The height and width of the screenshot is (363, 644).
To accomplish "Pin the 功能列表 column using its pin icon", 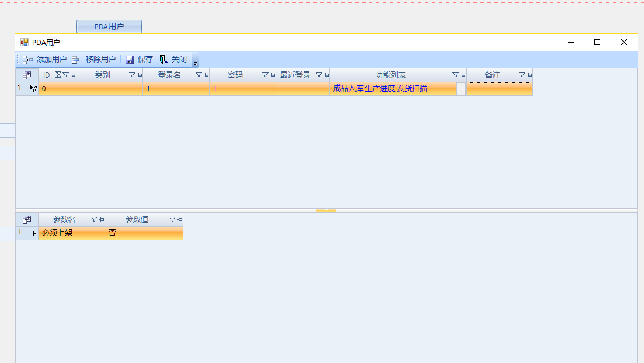I will (x=462, y=75).
